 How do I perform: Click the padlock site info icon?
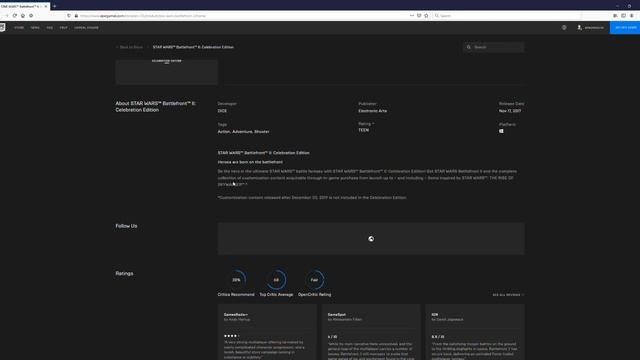click(x=76, y=16)
